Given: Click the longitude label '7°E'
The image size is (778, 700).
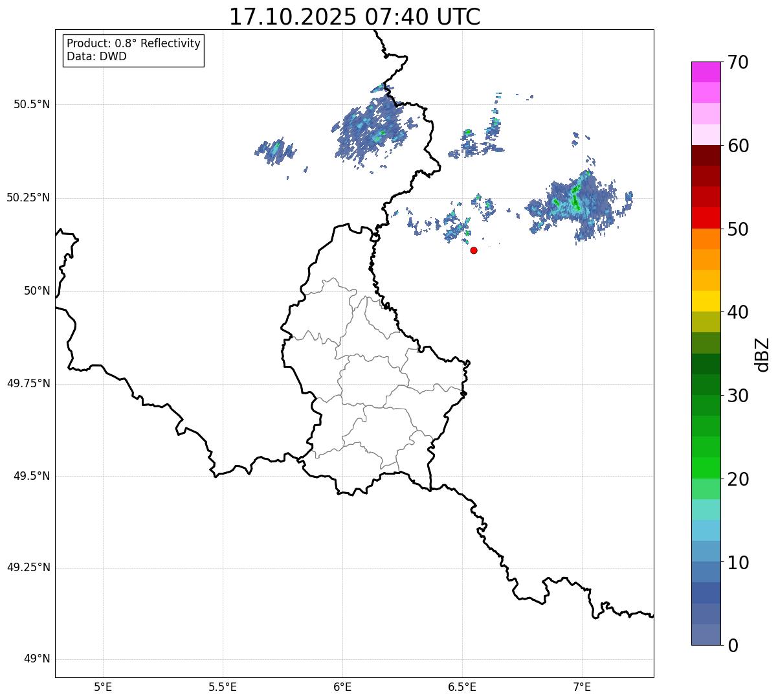Looking at the screenshot, I should 582,686.
